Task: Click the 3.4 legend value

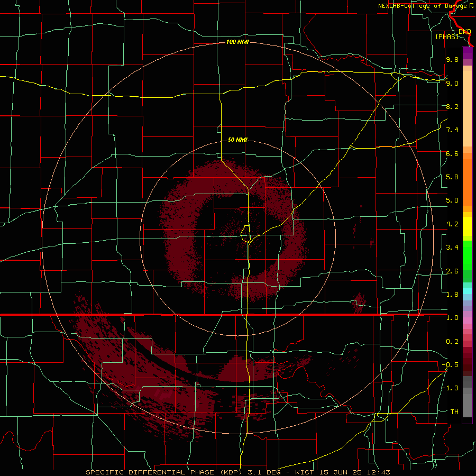Action: click(x=452, y=248)
